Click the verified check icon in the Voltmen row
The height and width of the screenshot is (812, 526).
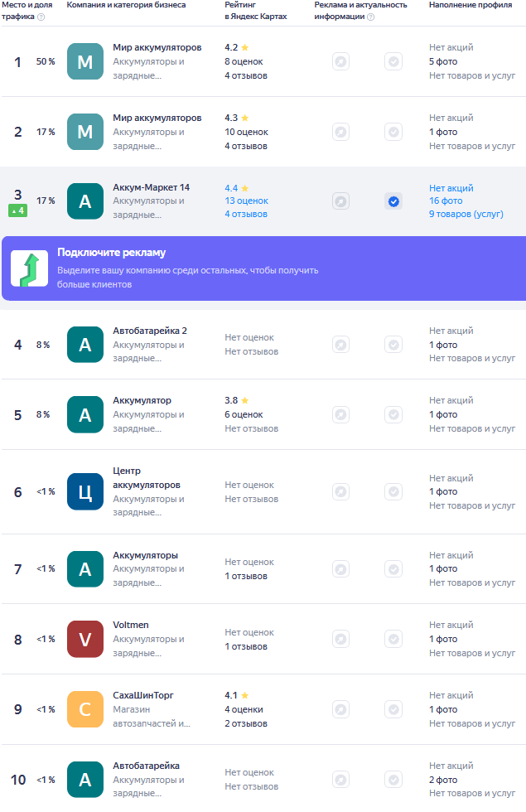coord(393,639)
